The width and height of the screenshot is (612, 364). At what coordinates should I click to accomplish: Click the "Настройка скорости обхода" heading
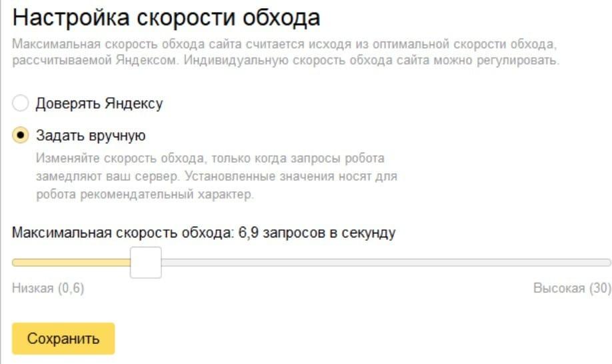point(166,18)
